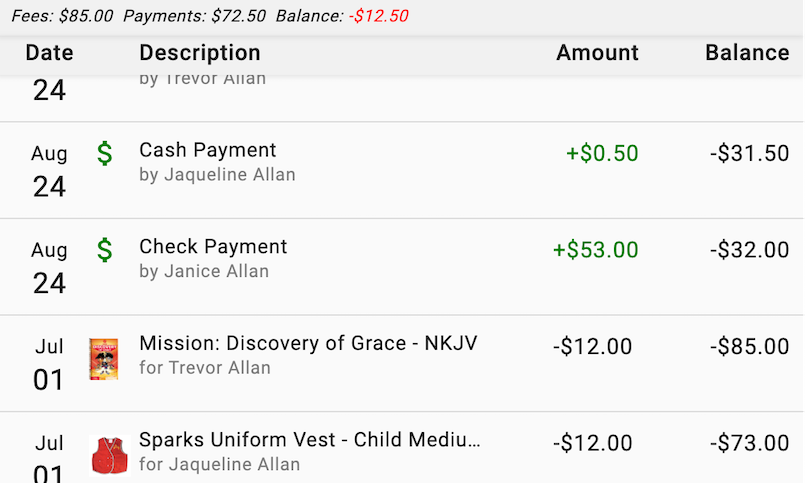The image size is (805, 483).
Task: Click the red -$12.50 balance summary
Action: 378,16
